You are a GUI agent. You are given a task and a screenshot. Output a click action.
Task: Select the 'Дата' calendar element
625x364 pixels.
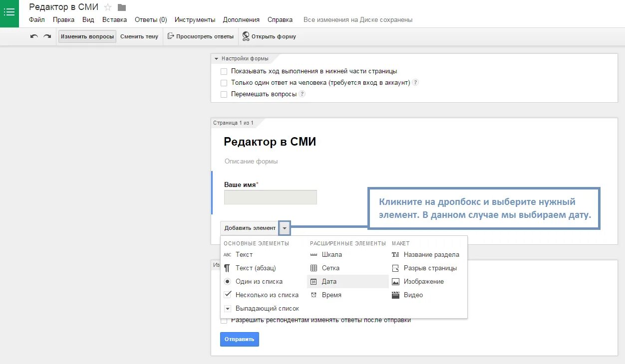(348, 281)
